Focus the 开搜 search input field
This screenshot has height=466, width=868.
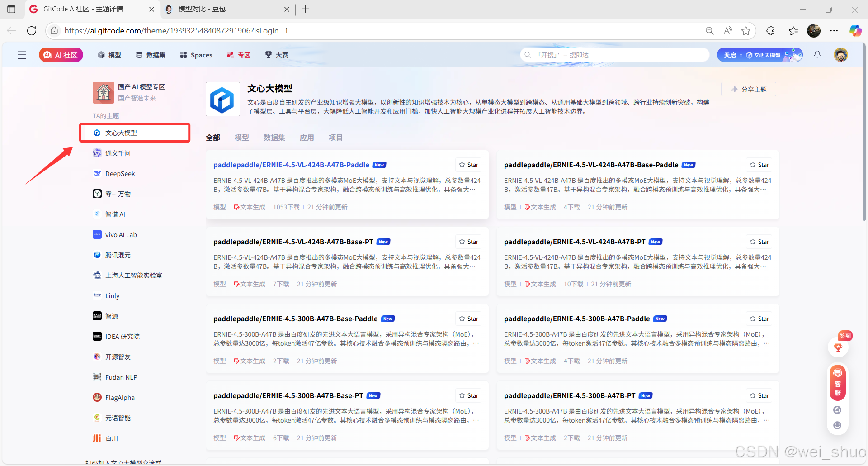tap(615, 55)
